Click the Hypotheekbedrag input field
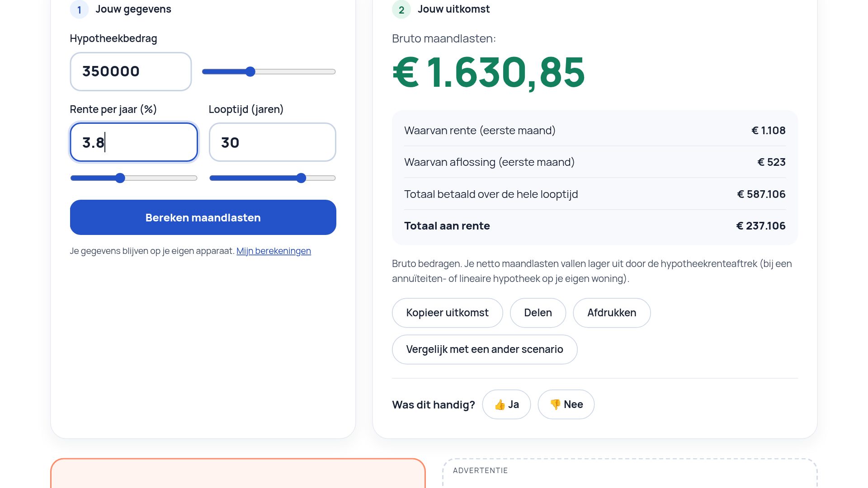Image resolution: width=868 pixels, height=488 pixels. (x=131, y=71)
